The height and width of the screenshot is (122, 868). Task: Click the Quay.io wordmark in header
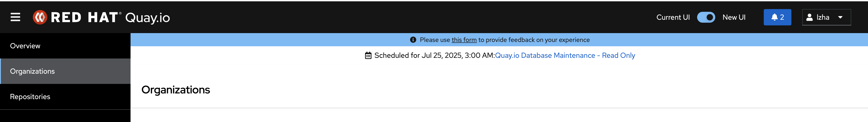148,17
